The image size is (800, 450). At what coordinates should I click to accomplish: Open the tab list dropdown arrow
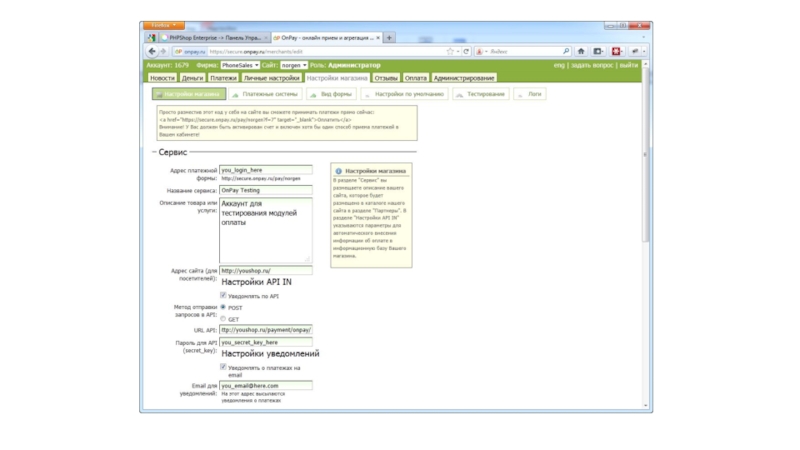643,37
